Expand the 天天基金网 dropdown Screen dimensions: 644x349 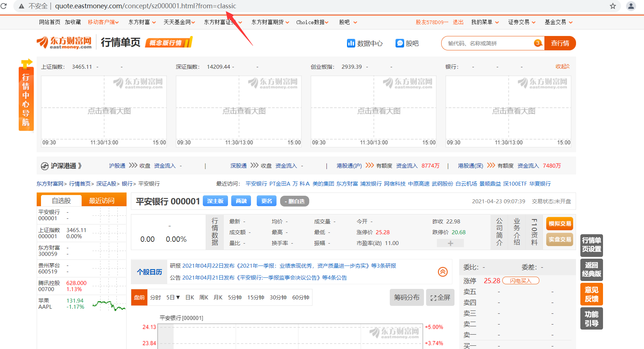(193, 22)
